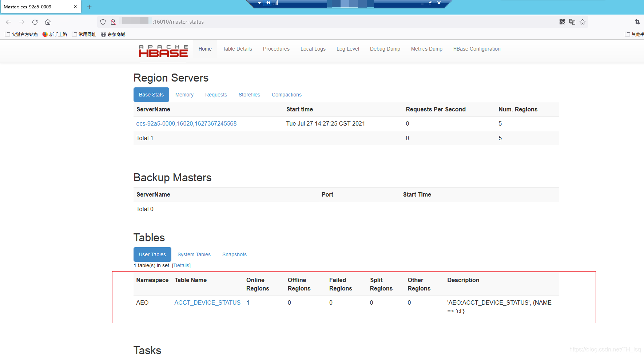Click the start time Tue Jul 27 14:27:25 CST 2021
The image size is (644, 356).
click(326, 124)
